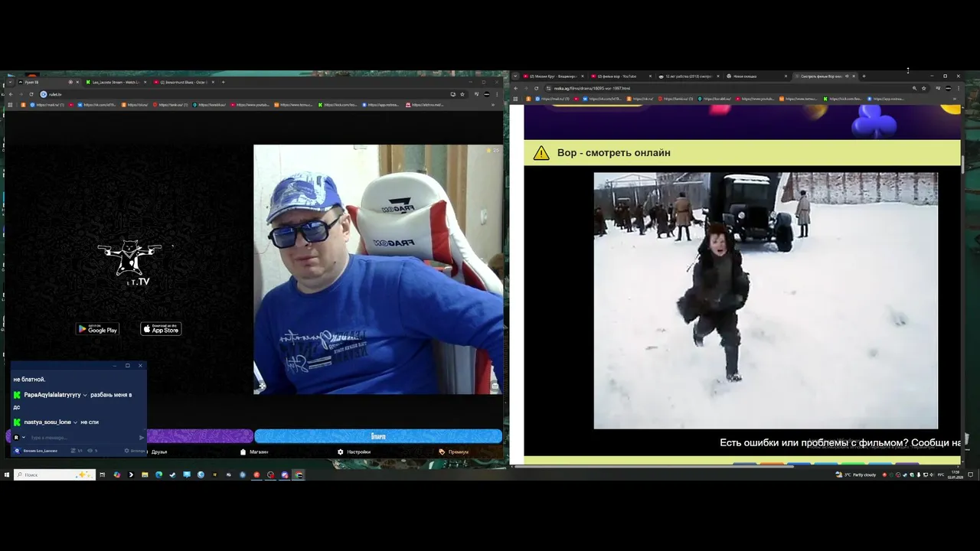Screen dimensions: 980x551
Task: Open a new tab in the right browser
Action: click(x=864, y=76)
